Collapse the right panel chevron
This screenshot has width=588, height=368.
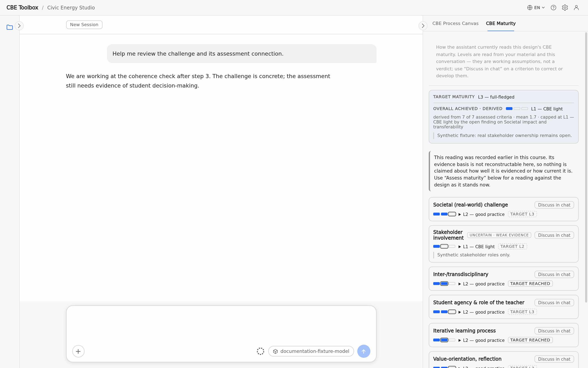pos(423,26)
